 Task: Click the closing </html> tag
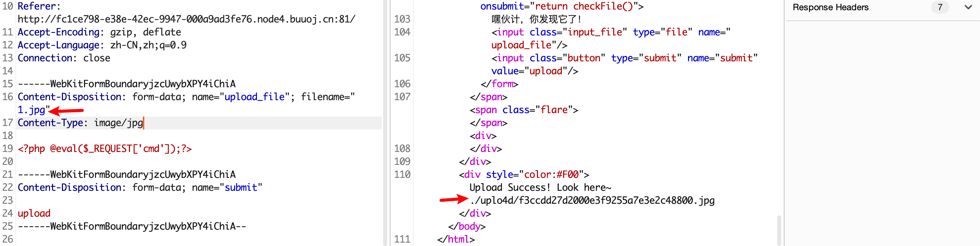coord(456,239)
